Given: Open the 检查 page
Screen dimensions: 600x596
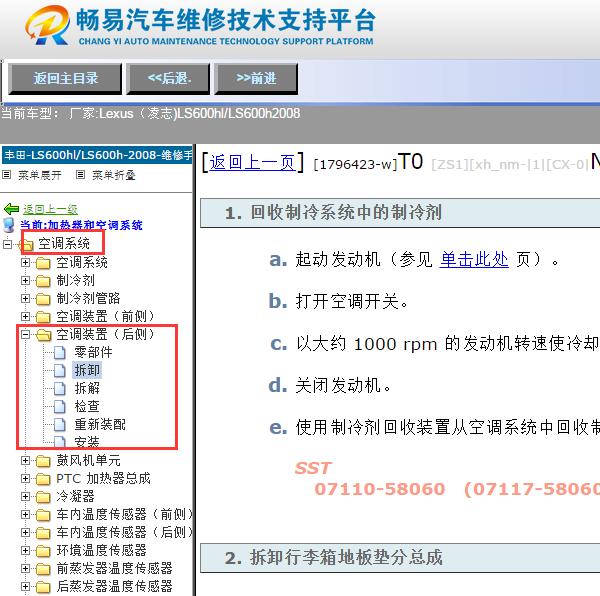Looking at the screenshot, I should (x=87, y=406).
